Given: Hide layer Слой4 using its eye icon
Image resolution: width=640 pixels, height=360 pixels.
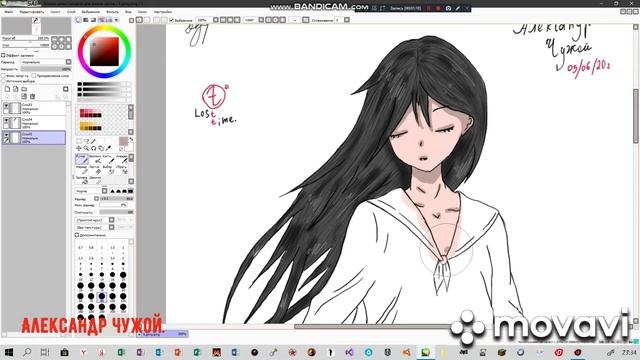Looking at the screenshot, I should 6,121.
